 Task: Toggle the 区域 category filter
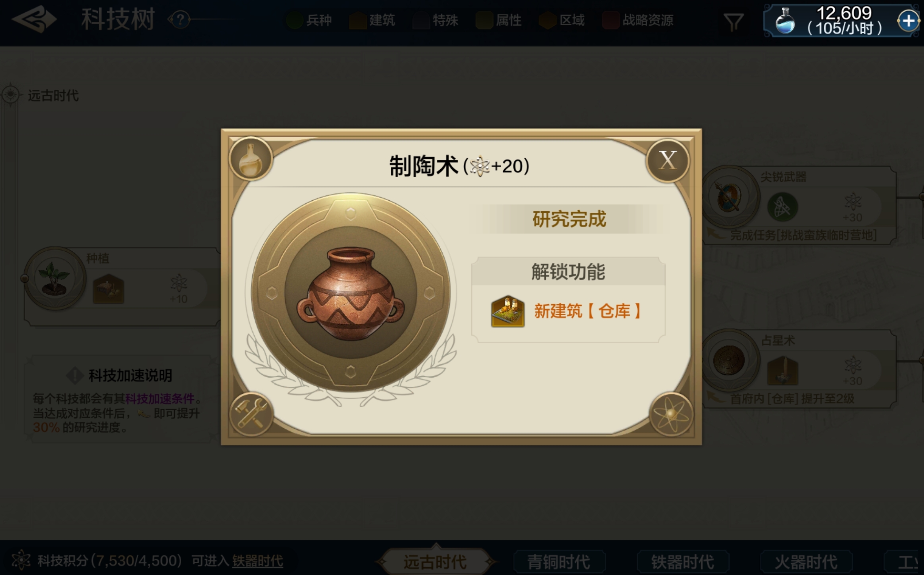562,20
